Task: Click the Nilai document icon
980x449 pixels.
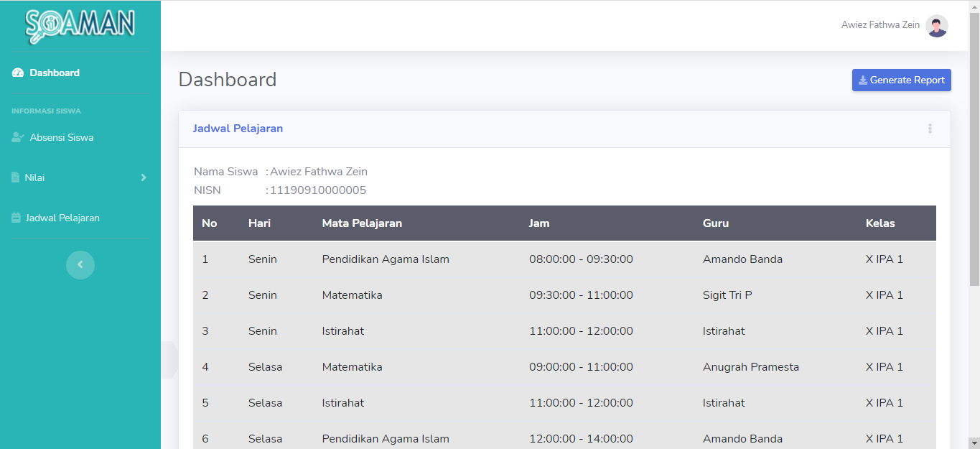Action: [x=16, y=177]
